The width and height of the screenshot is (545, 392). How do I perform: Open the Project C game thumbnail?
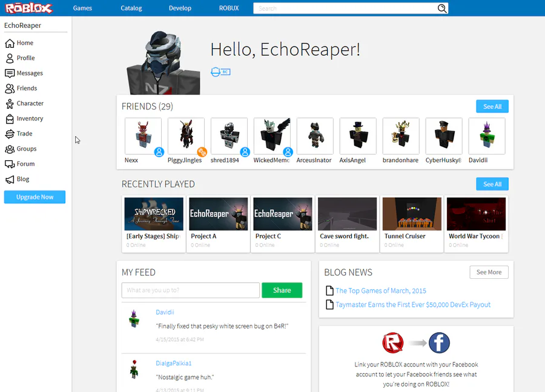coord(283,214)
